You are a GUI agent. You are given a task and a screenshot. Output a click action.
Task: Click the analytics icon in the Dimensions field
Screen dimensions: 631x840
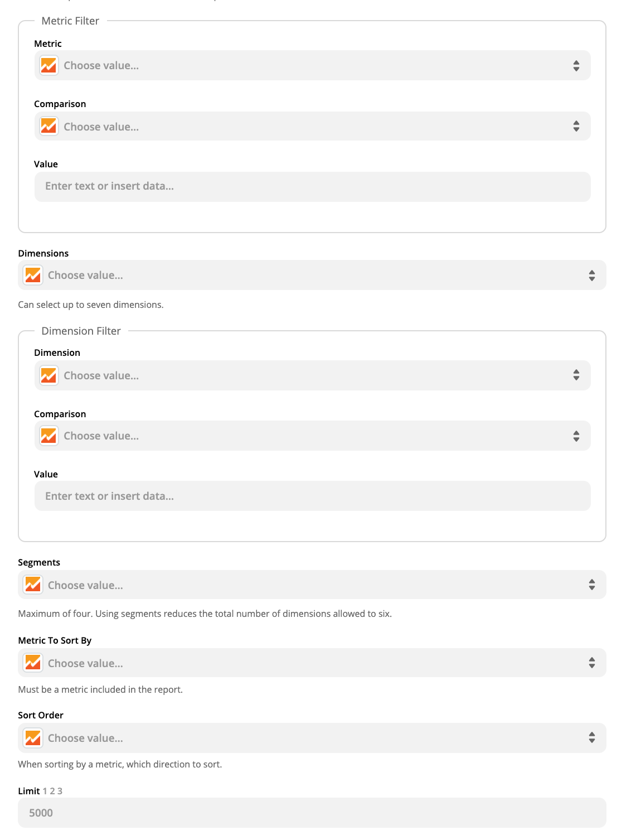point(33,275)
